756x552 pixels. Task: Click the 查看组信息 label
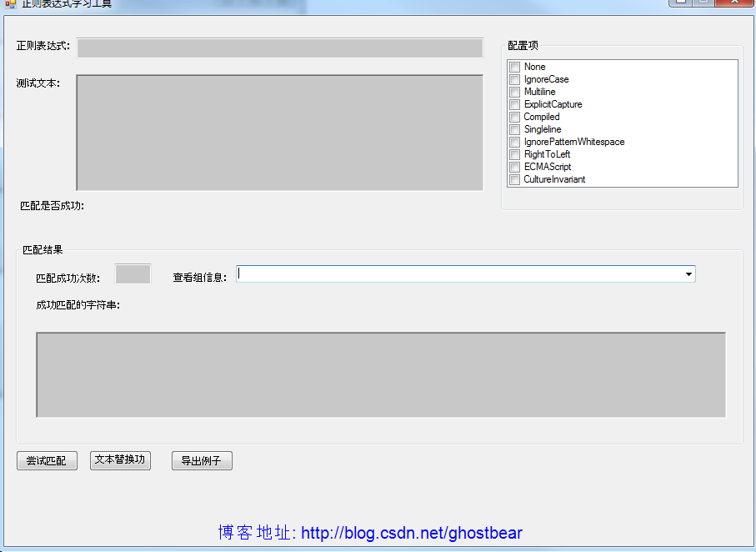tap(199, 278)
